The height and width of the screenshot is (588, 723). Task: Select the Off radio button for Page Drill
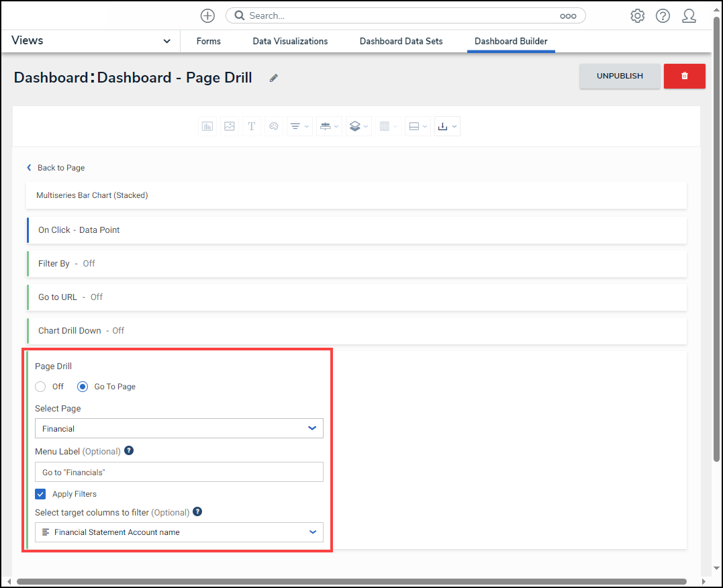[x=41, y=387]
